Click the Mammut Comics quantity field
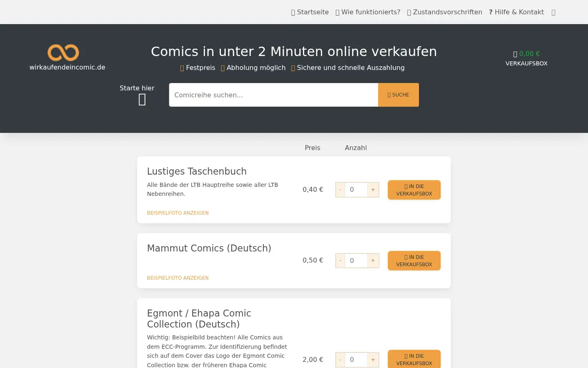The image size is (588, 368). tap(356, 260)
